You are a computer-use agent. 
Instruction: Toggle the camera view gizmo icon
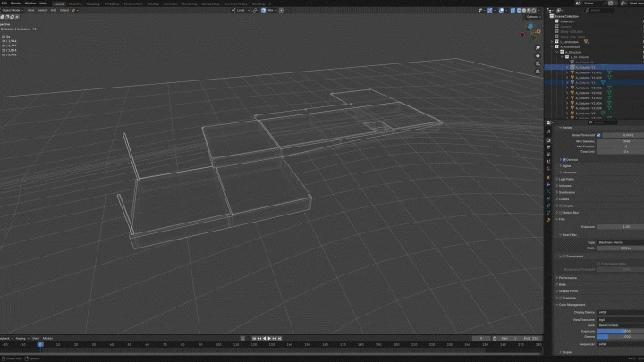point(538,64)
